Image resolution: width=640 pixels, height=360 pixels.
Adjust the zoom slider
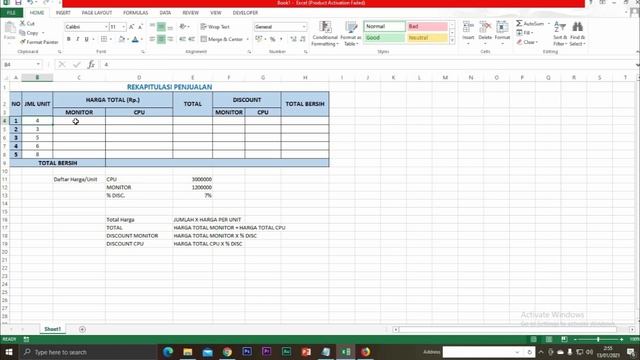[598, 339]
